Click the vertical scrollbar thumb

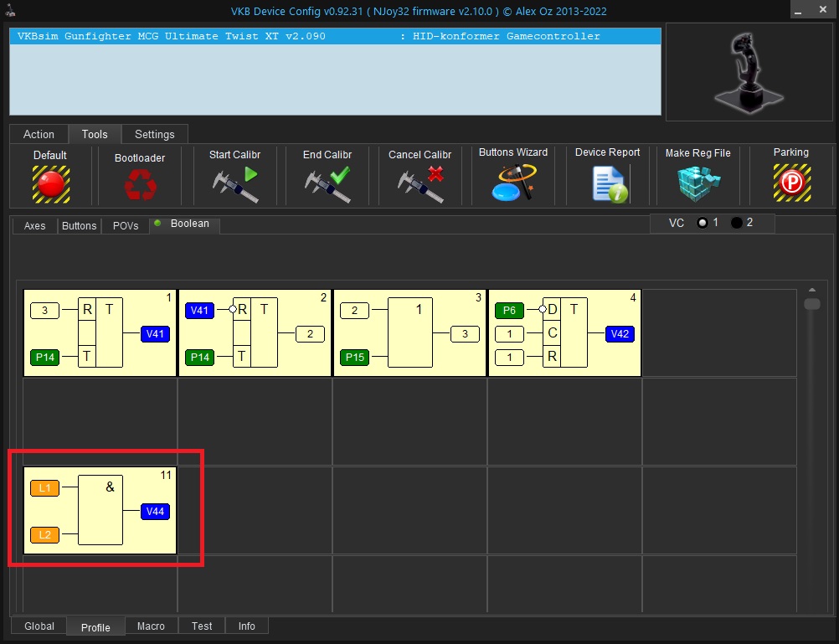coord(812,303)
